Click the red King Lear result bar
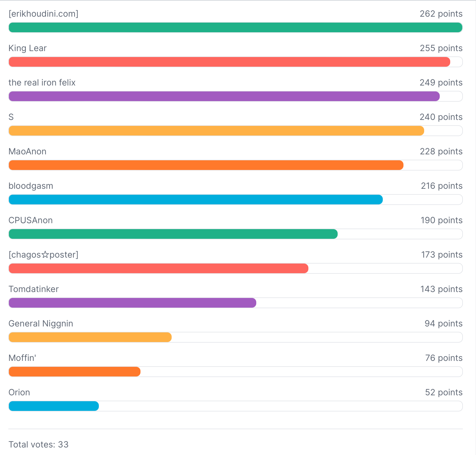 [229, 62]
